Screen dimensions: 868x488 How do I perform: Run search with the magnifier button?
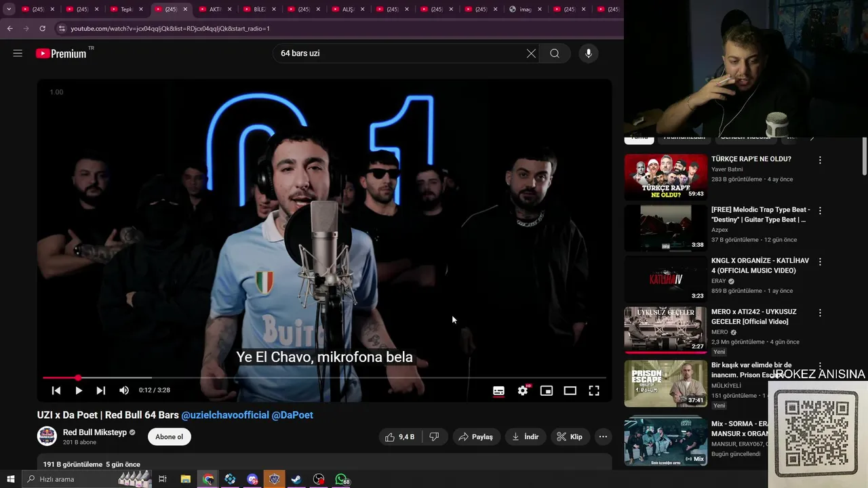[555, 54]
